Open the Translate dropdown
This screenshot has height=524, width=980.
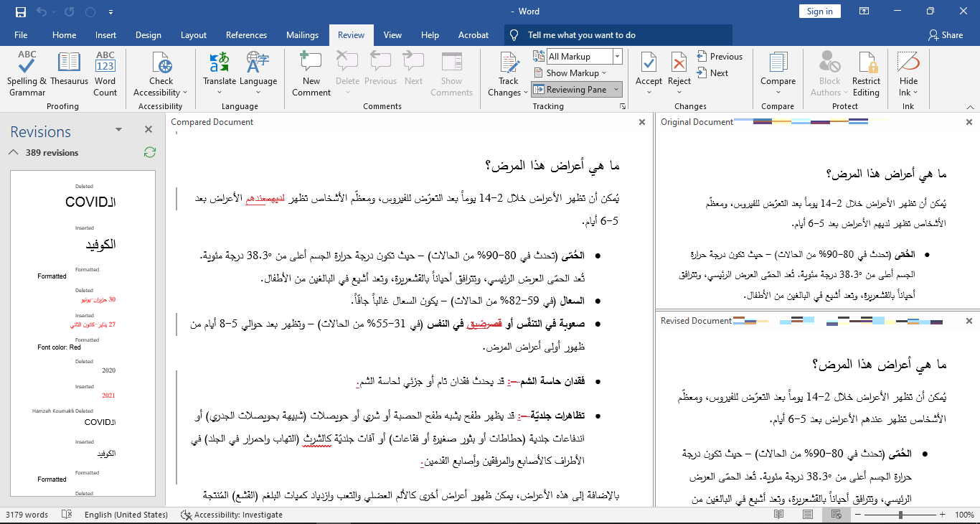pyautogui.click(x=219, y=73)
